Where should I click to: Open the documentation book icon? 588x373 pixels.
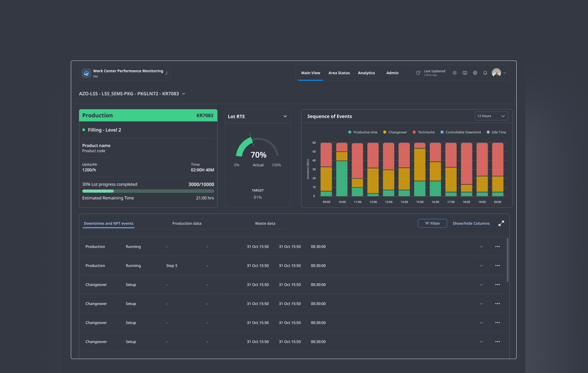coord(465,73)
